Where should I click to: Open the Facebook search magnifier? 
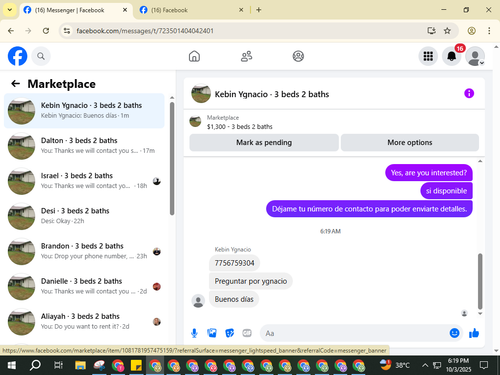[x=41, y=56]
